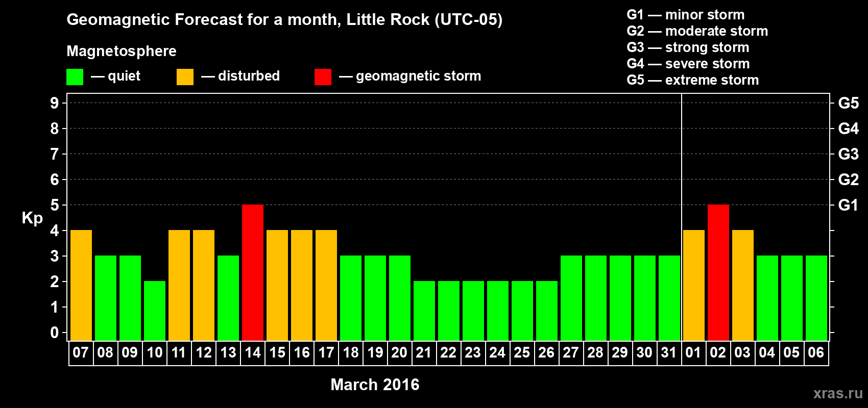This screenshot has width=868, height=408.
Task: Click the orange bar for April 03
Action: [x=743, y=286]
